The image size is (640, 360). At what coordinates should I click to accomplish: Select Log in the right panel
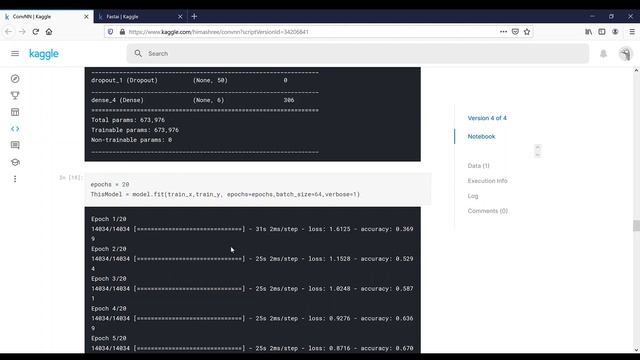click(x=473, y=196)
